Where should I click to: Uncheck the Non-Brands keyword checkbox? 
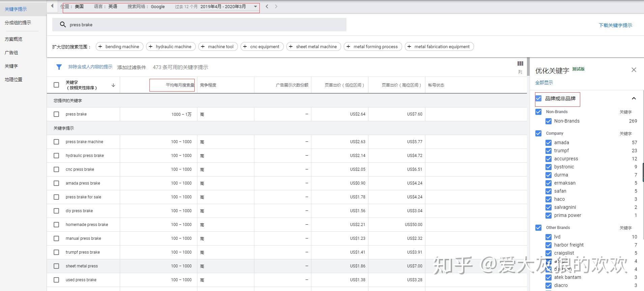tap(549, 121)
